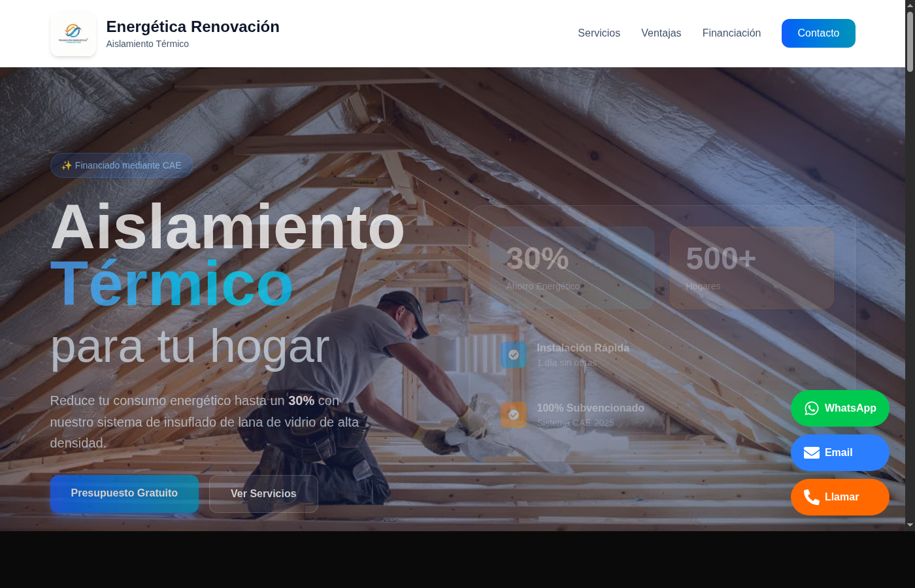Click the sparkle icon on the CAE badge
915x588 pixels.
coord(65,165)
